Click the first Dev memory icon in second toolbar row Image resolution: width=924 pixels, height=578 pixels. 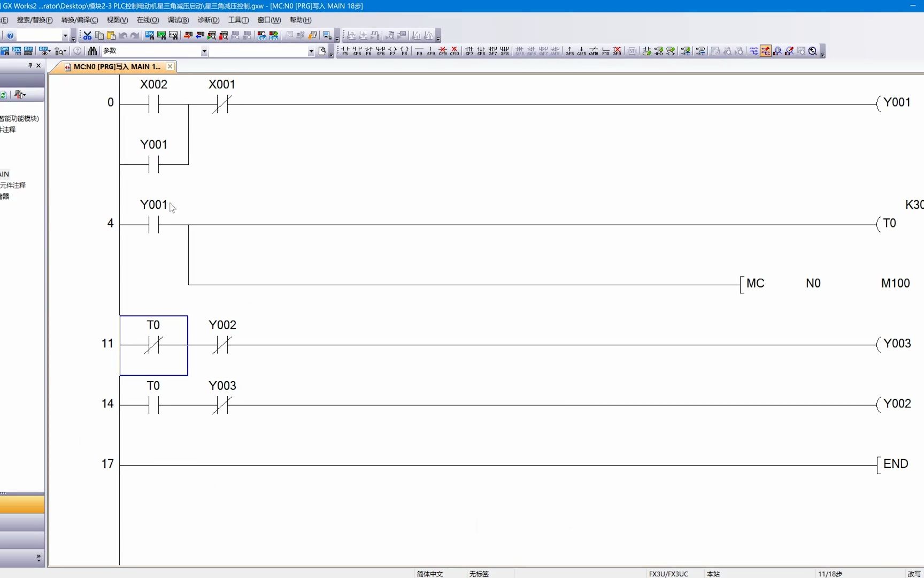pyautogui.click(x=5, y=51)
